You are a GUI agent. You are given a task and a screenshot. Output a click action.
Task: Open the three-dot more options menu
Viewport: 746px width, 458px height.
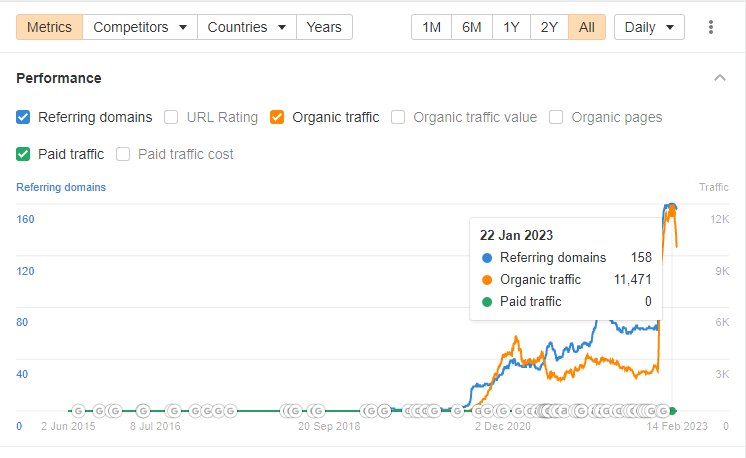pyautogui.click(x=711, y=27)
